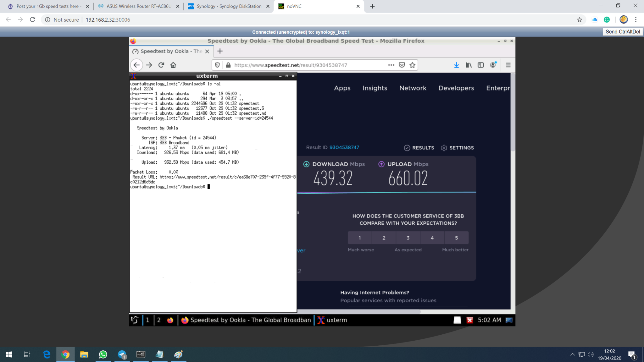The image size is (644, 362).
Task: Open Developers menu on Speedtest site
Action: tap(456, 88)
